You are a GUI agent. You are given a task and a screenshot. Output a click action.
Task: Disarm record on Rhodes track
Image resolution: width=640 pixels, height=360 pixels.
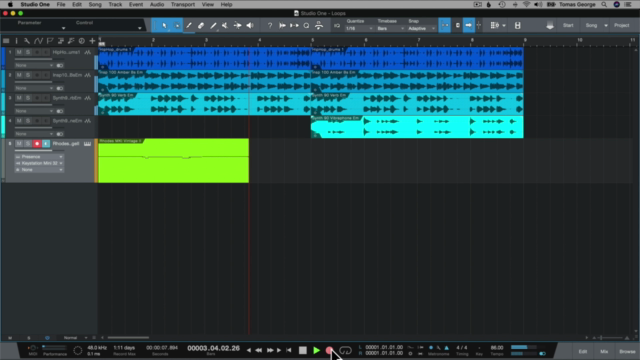coord(37,144)
